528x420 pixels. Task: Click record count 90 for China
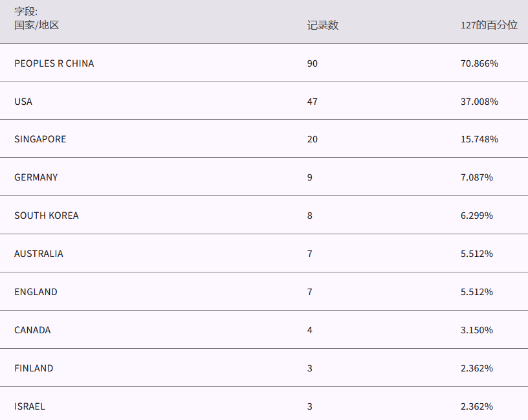tap(313, 63)
